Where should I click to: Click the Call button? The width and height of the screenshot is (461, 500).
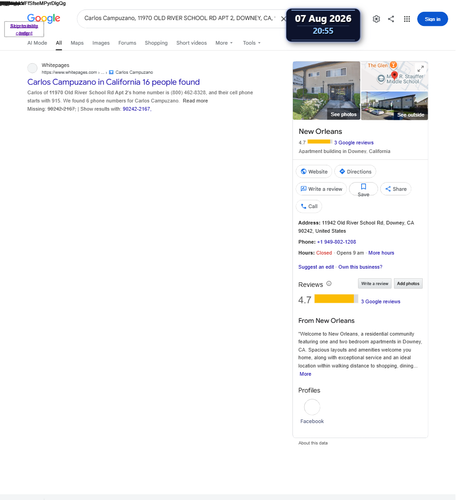pos(309,206)
